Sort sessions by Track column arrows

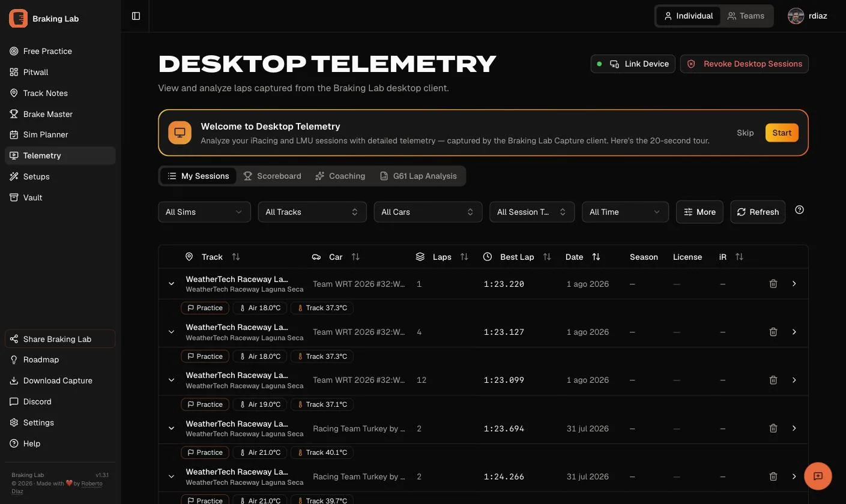click(x=236, y=257)
